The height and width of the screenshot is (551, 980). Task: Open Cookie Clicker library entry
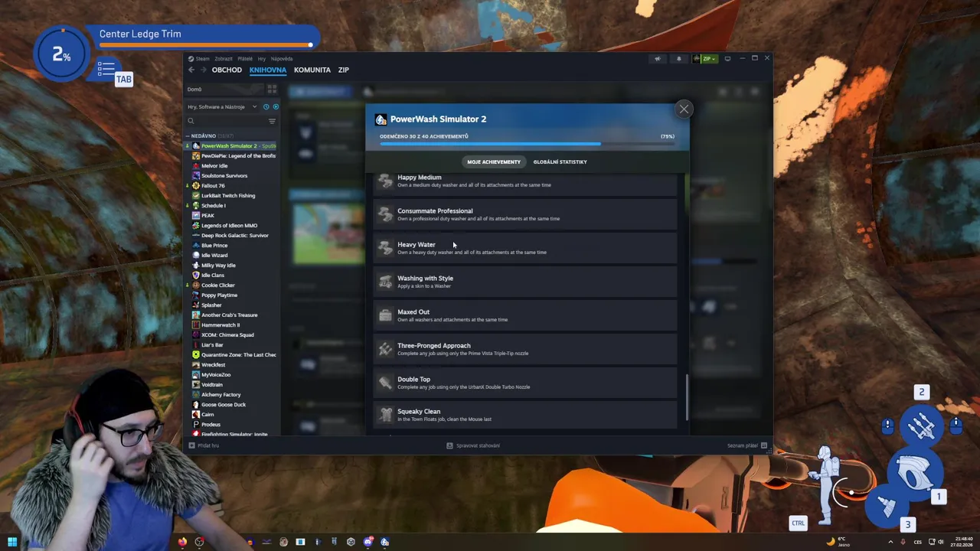[218, 285]
